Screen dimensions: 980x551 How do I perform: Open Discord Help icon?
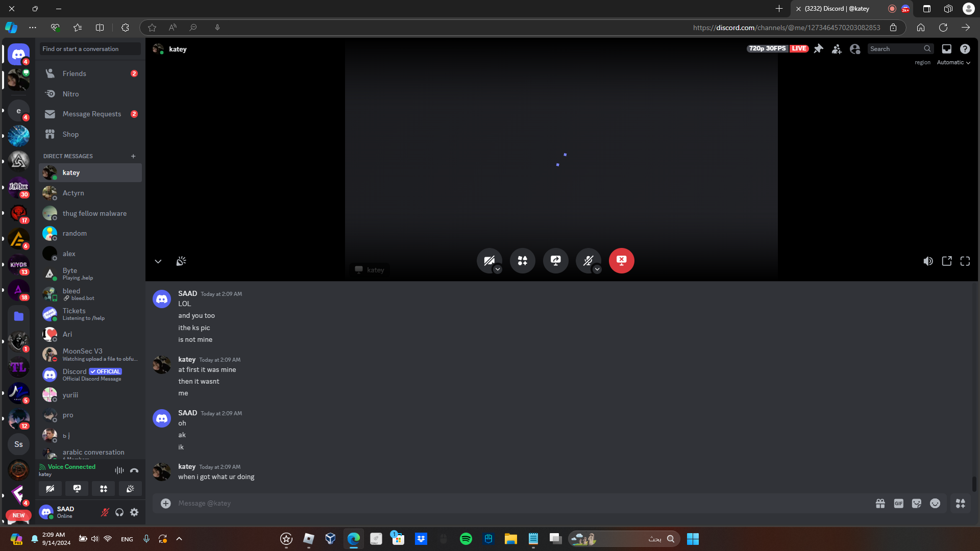pos(965,49)
